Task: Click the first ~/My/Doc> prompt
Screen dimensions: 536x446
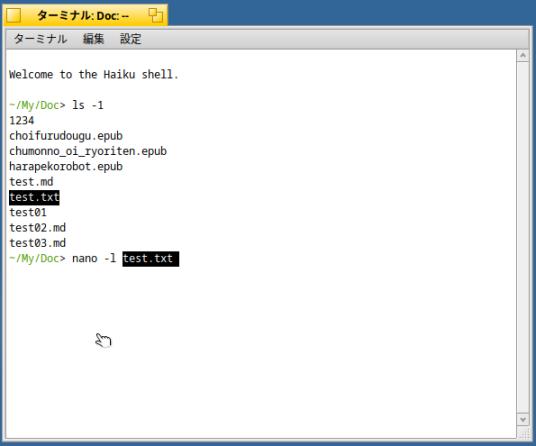Action: pyautogui.click(x=37, y=105)
